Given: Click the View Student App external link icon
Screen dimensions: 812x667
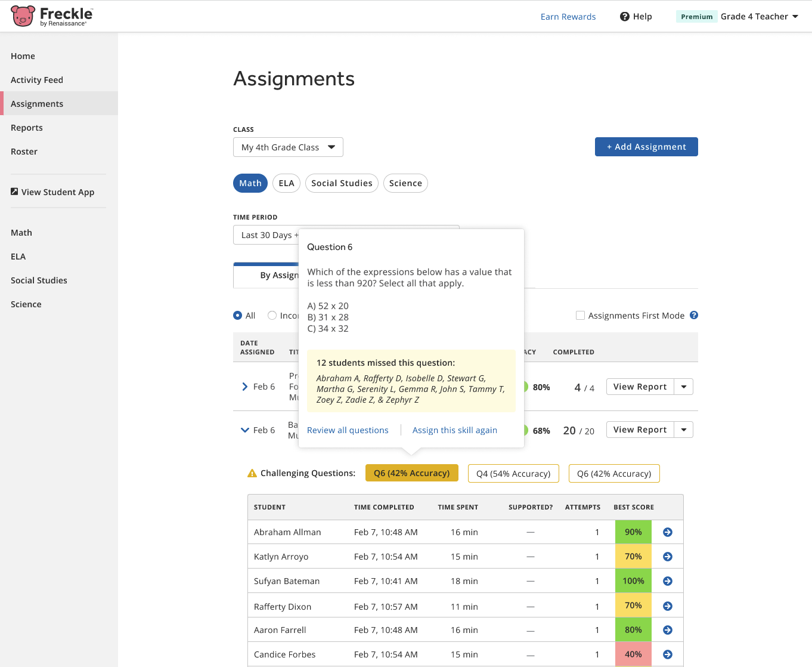Looking at the screenshot, I should (13, 191).
